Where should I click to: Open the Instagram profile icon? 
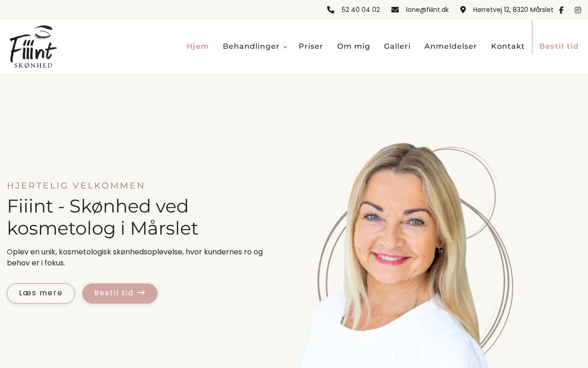(578, 10)
